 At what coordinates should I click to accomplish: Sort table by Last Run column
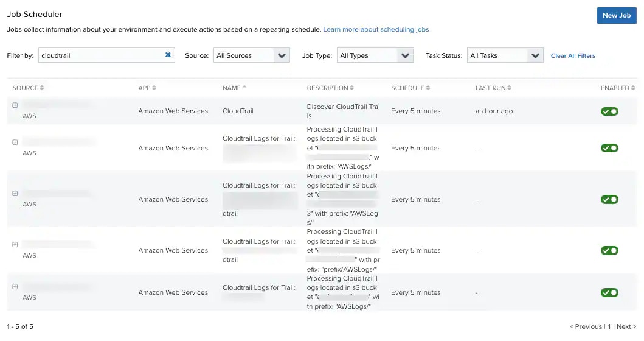coord(493,88)
